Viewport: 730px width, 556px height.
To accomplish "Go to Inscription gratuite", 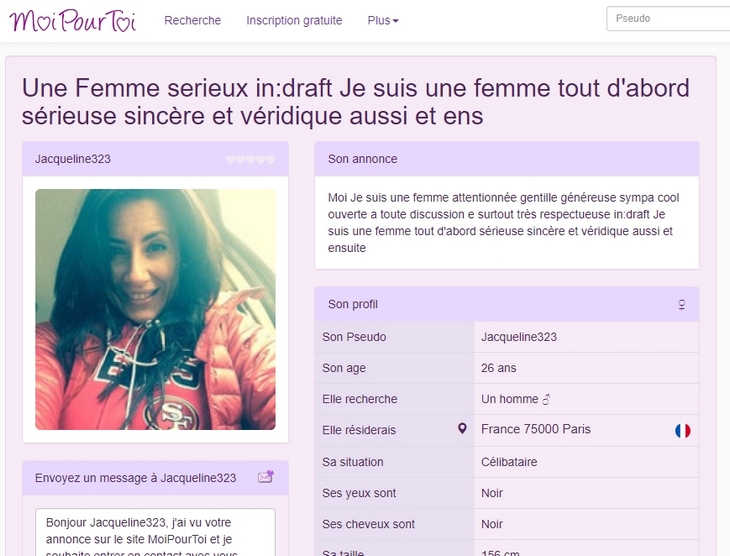I will pyautogui.click(x=294, y=20).
